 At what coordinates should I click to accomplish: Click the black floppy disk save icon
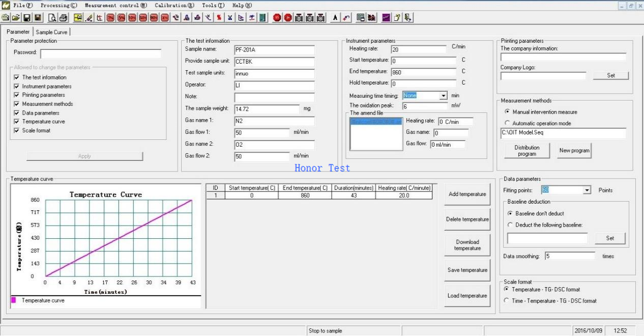(x=27, y=18)
